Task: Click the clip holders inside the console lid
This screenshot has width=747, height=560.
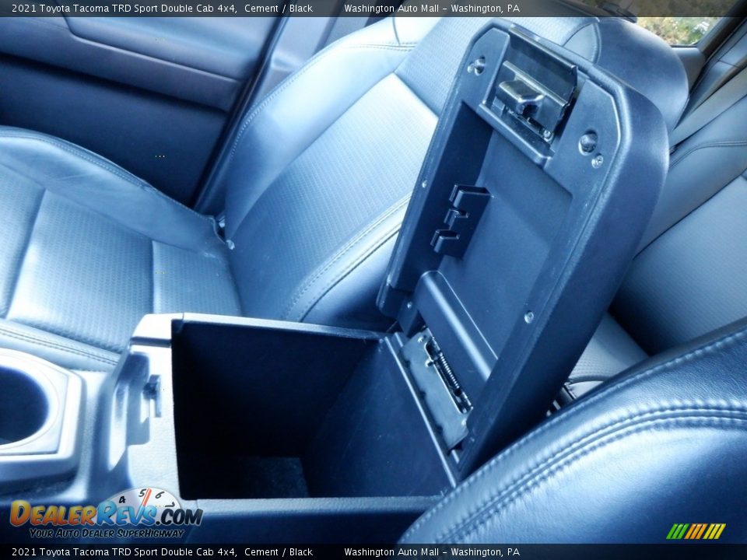Action: tap(461, 219)
